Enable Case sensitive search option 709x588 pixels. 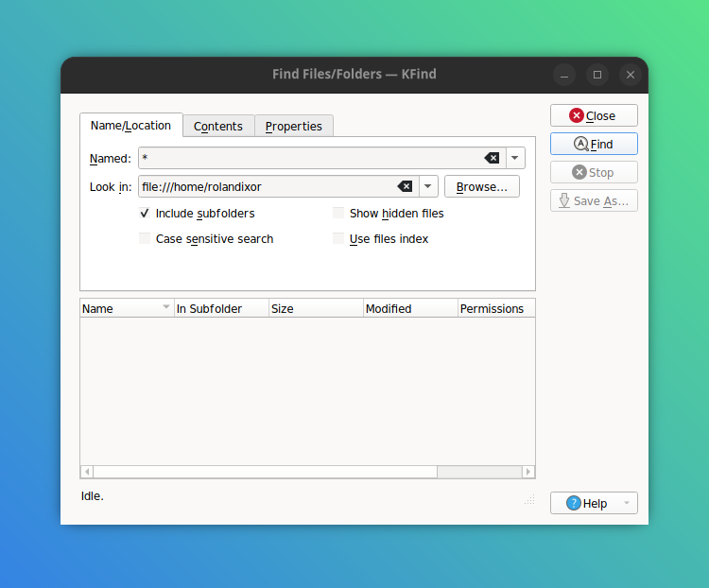tap(145, 239)
